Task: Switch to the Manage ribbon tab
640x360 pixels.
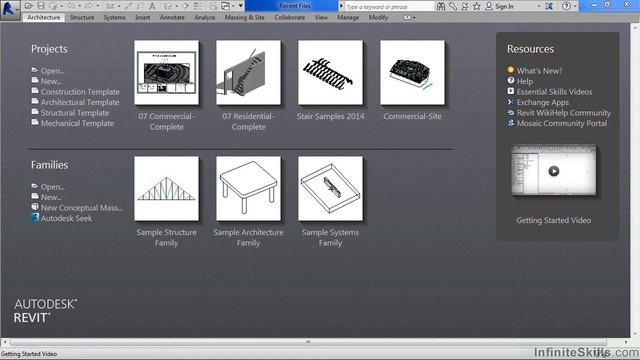Action: pos(348,18)
